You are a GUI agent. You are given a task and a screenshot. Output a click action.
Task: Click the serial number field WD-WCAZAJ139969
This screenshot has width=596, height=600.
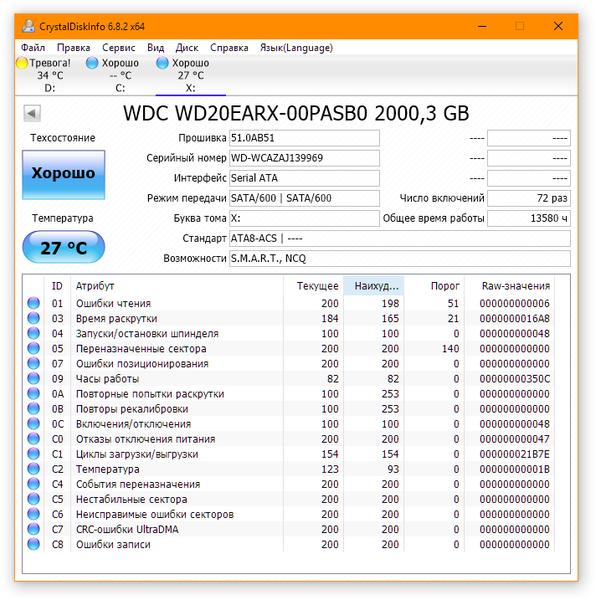pos(304,158)
